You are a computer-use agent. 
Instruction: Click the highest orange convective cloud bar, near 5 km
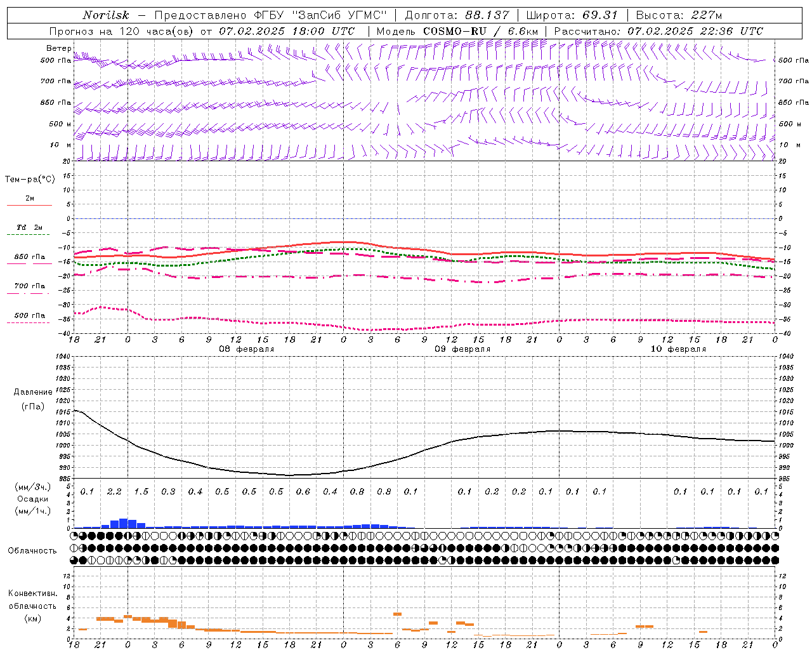398,614
